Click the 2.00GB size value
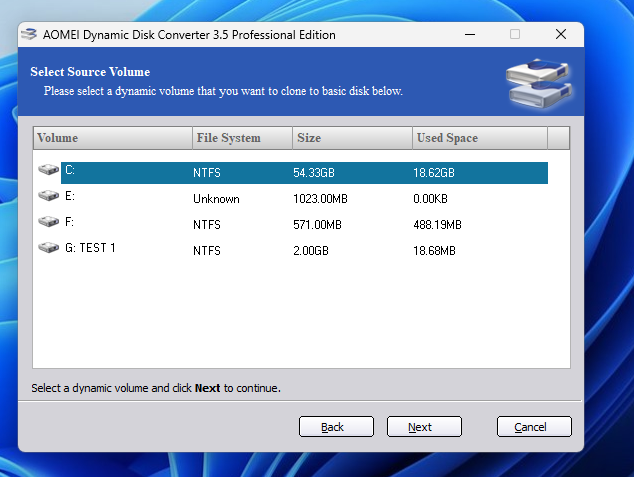The image size is (634, 477). (x=311, y=251)
